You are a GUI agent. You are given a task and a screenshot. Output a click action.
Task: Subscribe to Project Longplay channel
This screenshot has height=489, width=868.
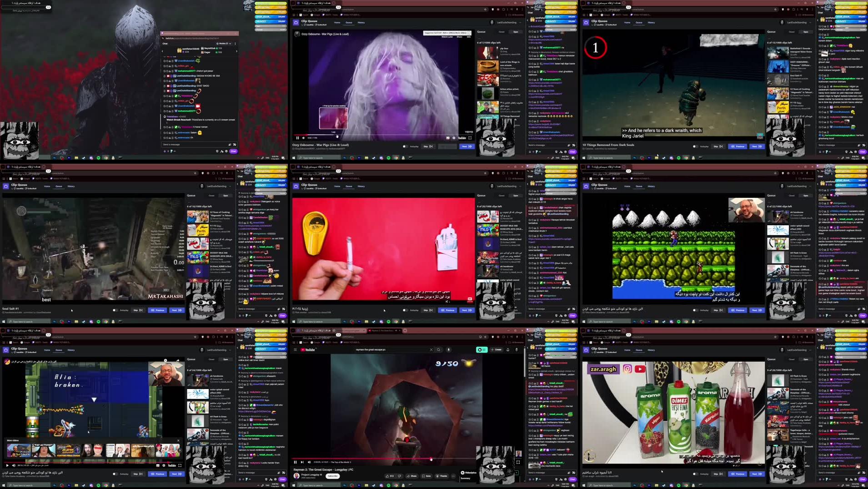[x=332, y=476]
